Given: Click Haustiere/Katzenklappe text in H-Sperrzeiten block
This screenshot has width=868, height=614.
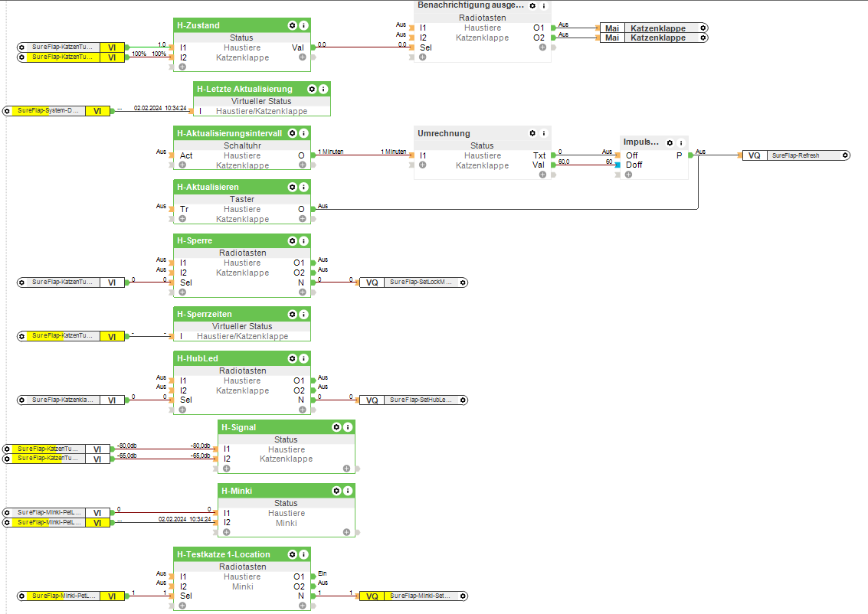Looking at the screenshot, I should click(242, 336).
